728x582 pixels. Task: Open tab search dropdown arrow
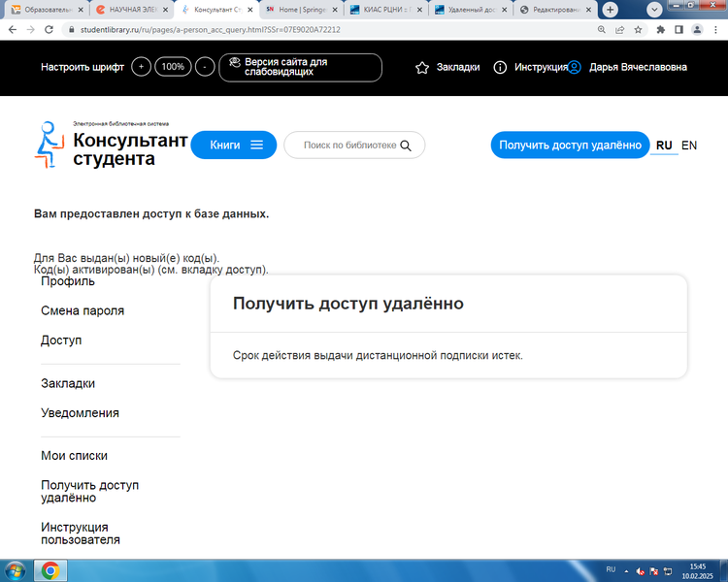pos(654,10)
